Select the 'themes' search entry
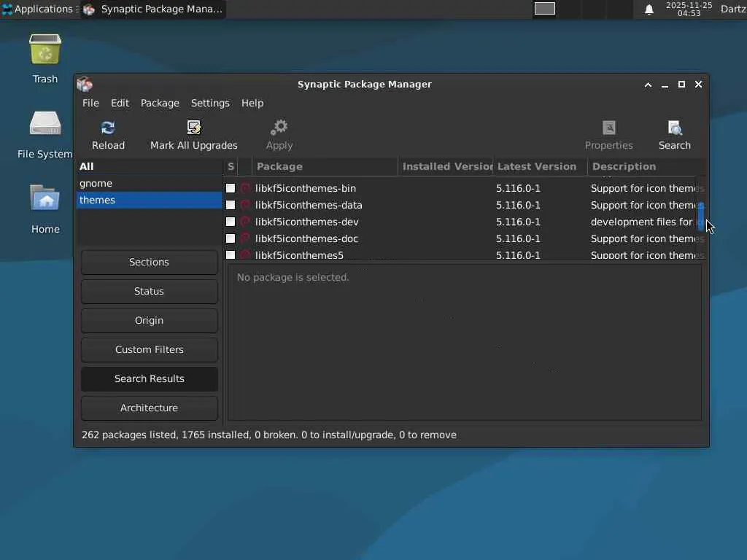 point(149,200)
